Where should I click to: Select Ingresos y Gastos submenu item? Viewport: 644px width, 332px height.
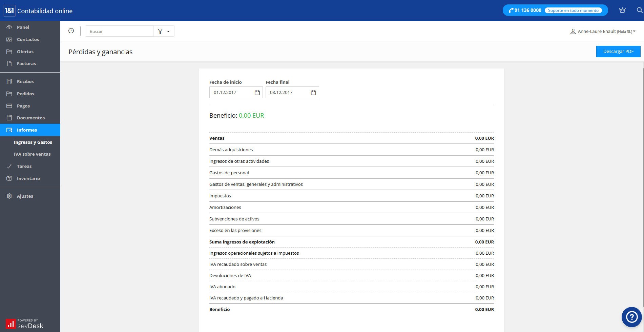tap(33, 142)
